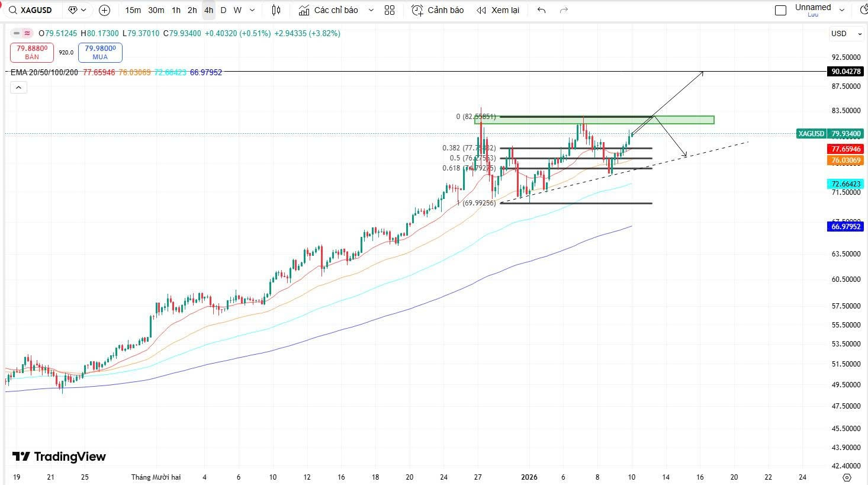Open the indicator templates grid icon
Screen dimensions: 868x485
point(389,10)
